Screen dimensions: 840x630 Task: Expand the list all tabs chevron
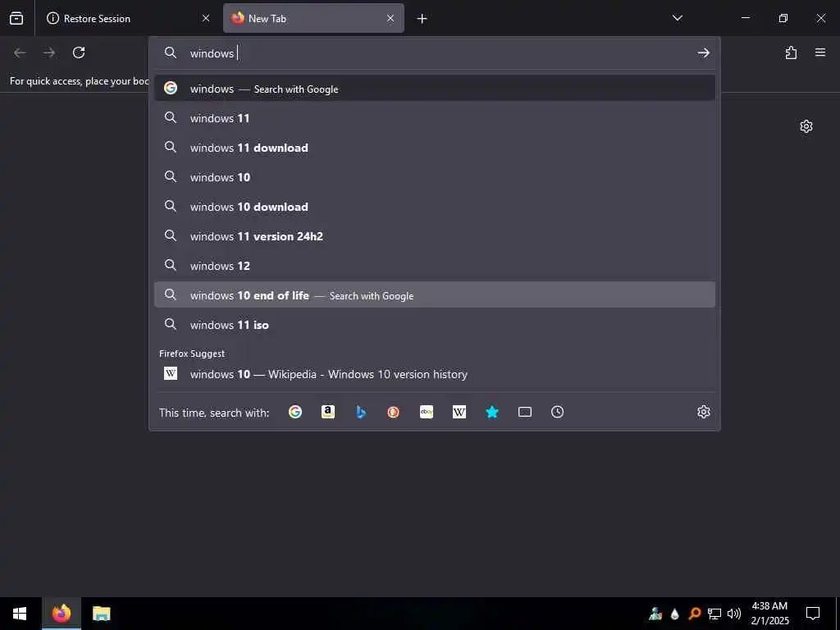pos(677,18)
